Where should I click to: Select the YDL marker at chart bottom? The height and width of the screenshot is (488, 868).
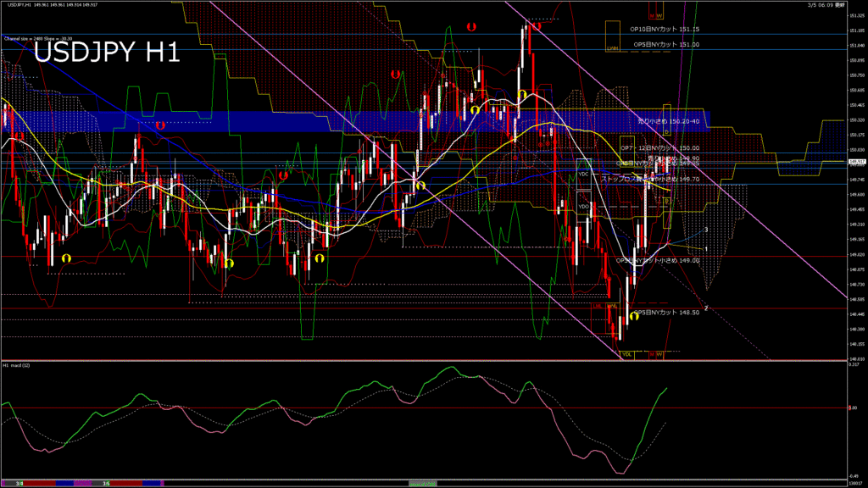[626, 353]
